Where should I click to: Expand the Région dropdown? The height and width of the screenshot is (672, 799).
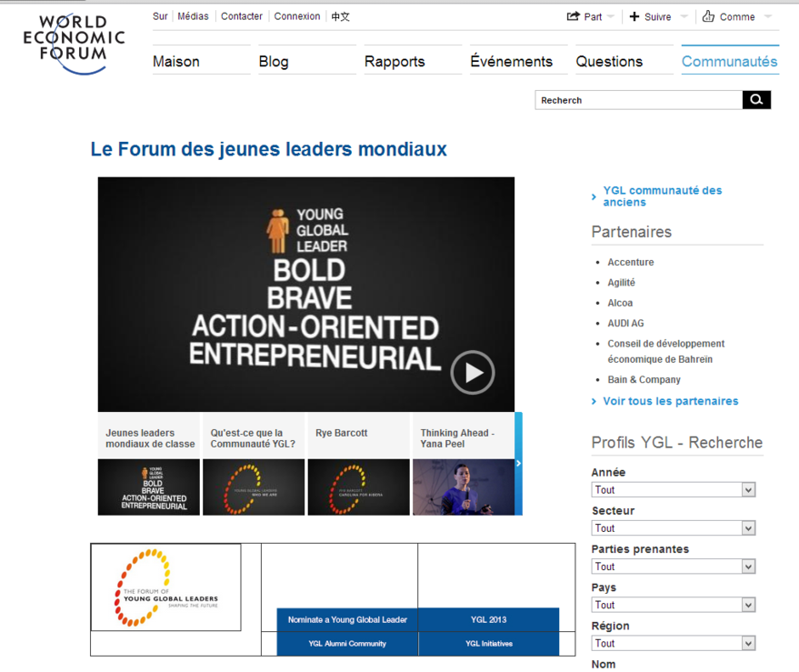674,644
